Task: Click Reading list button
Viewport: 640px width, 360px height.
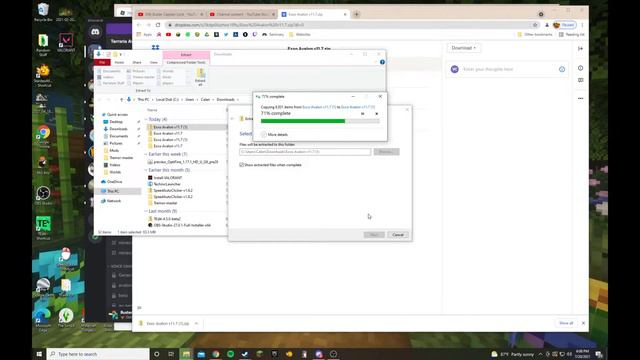Action: tap(571, 35)
